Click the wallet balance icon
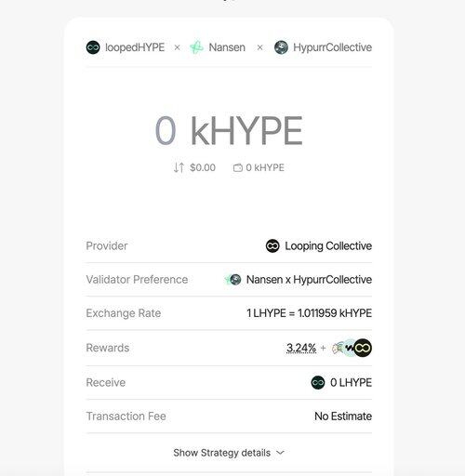 coord(238,167)
